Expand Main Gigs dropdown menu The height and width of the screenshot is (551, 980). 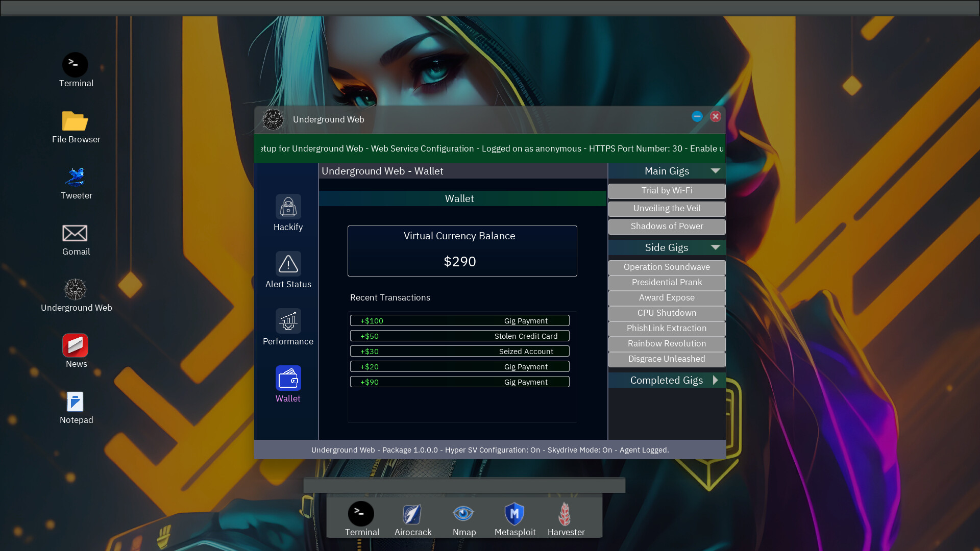coord(716,171)
